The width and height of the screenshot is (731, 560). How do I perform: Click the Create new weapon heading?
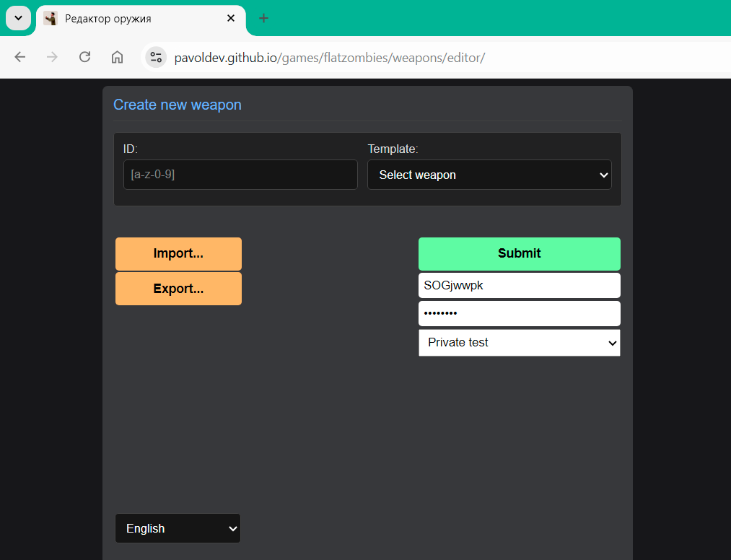pos(177,105)
